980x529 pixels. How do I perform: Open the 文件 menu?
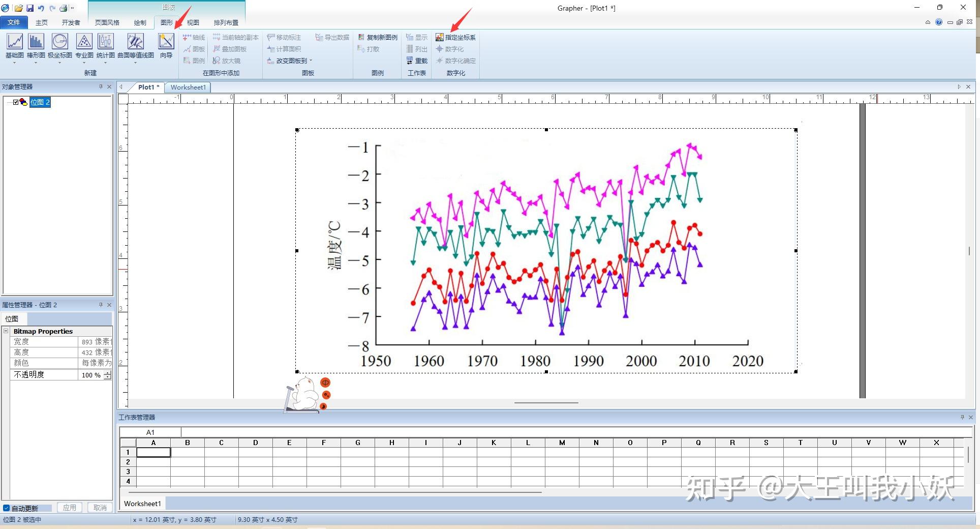(14, 22)
